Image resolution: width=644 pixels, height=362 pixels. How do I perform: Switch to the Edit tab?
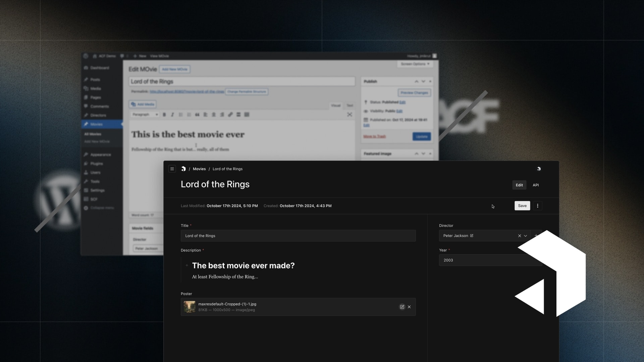point(519,185)
